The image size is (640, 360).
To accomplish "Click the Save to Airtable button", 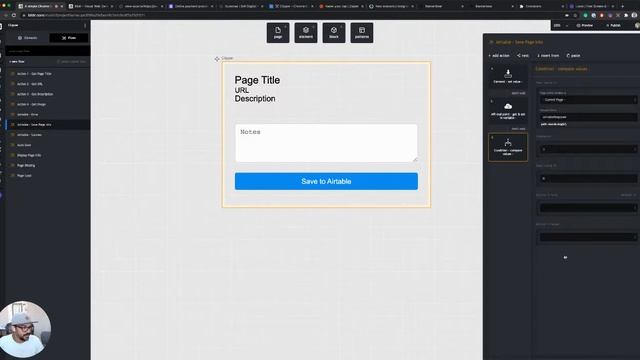I will coord(326,181).
